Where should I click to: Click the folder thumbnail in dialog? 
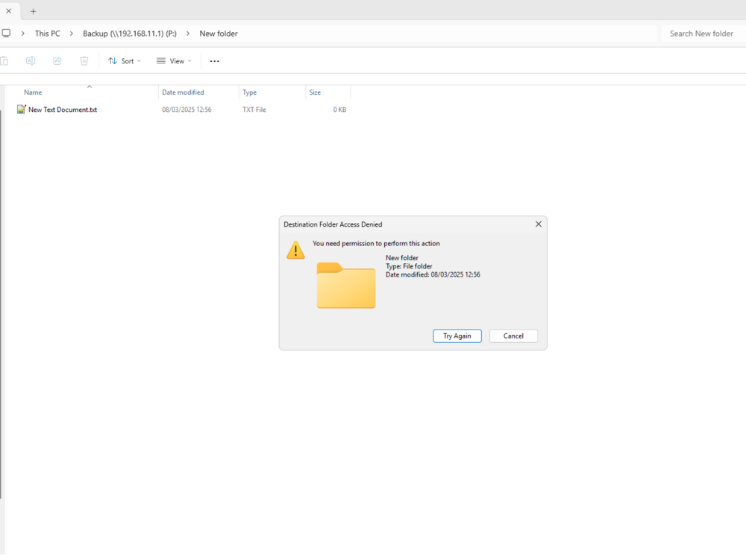346,286
